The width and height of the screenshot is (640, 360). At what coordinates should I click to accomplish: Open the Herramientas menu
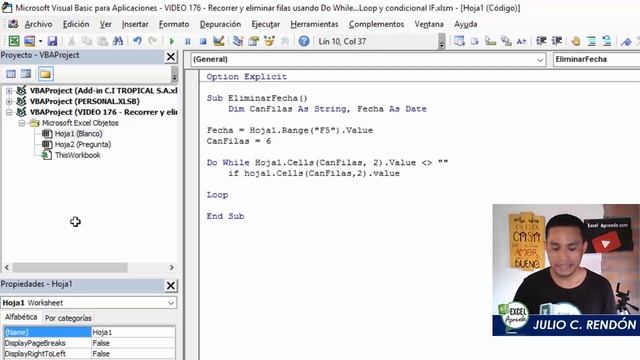click(314, 24)
